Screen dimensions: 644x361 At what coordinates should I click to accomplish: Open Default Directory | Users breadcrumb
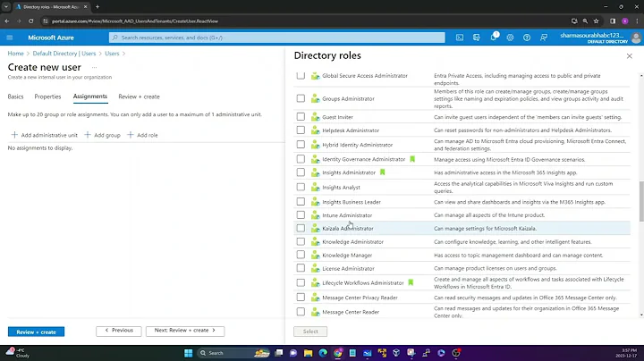tap(64, 54)
